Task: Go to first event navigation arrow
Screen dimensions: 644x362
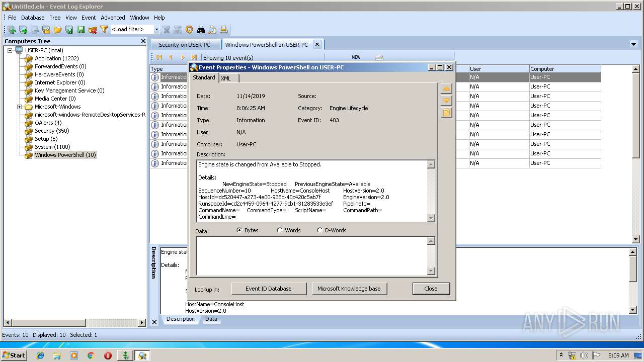Action: [x=159, y=57]
